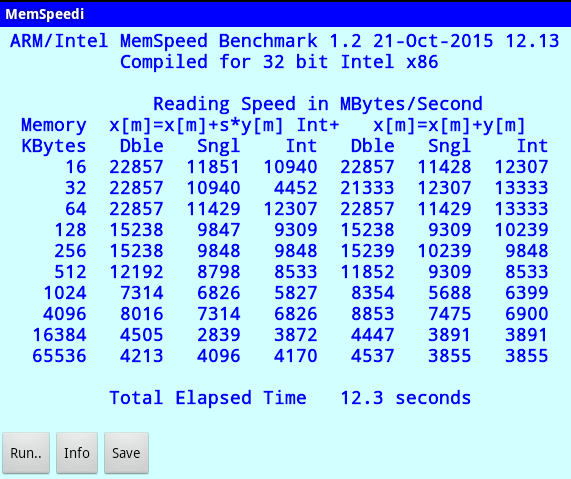Click value 4537 in the 65536 KBytes row
This screenshot has width=571, height=479.
coord(373,356)
